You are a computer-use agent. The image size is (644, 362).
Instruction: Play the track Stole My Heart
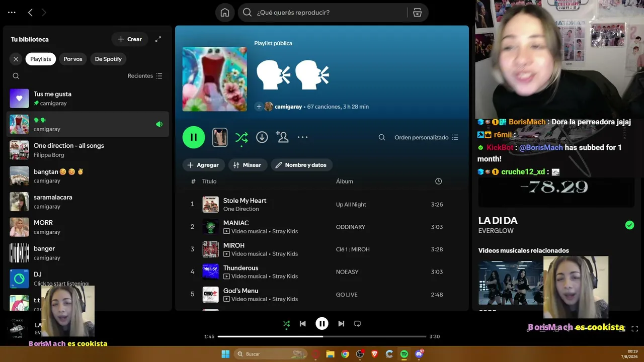coord(322,205)
